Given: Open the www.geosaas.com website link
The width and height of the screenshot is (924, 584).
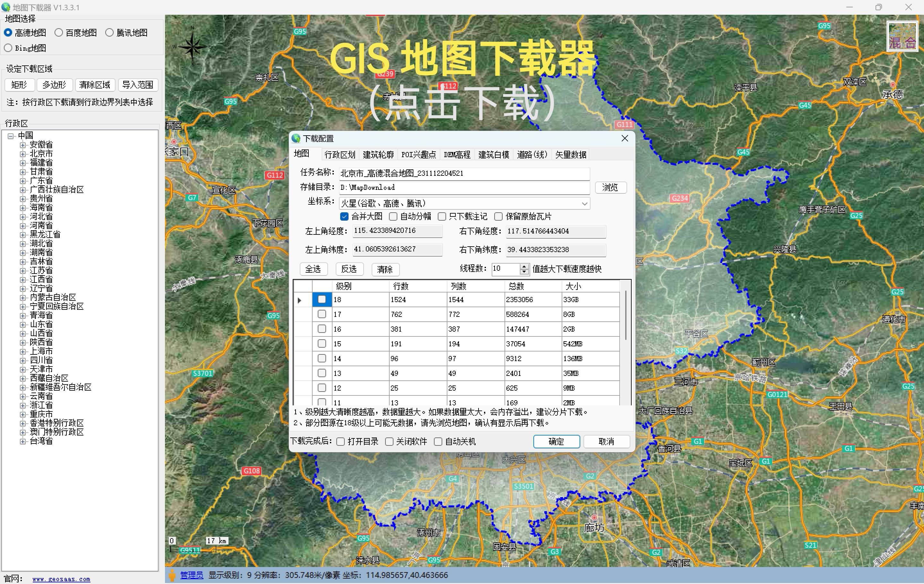Looking at the screenshot, I should (61, 579).
